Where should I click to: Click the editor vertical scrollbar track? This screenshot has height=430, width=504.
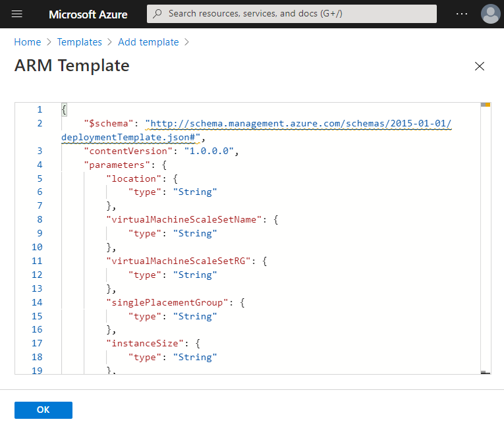tap(486, 237)
